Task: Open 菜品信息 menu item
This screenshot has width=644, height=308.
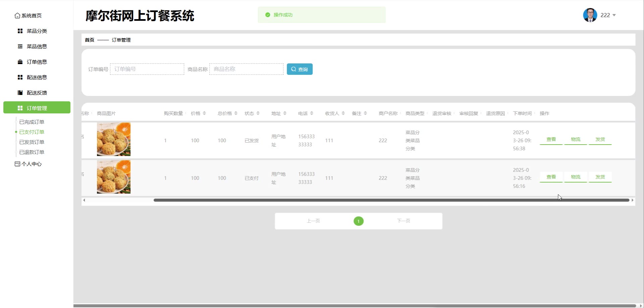Action: coord(37,46)
